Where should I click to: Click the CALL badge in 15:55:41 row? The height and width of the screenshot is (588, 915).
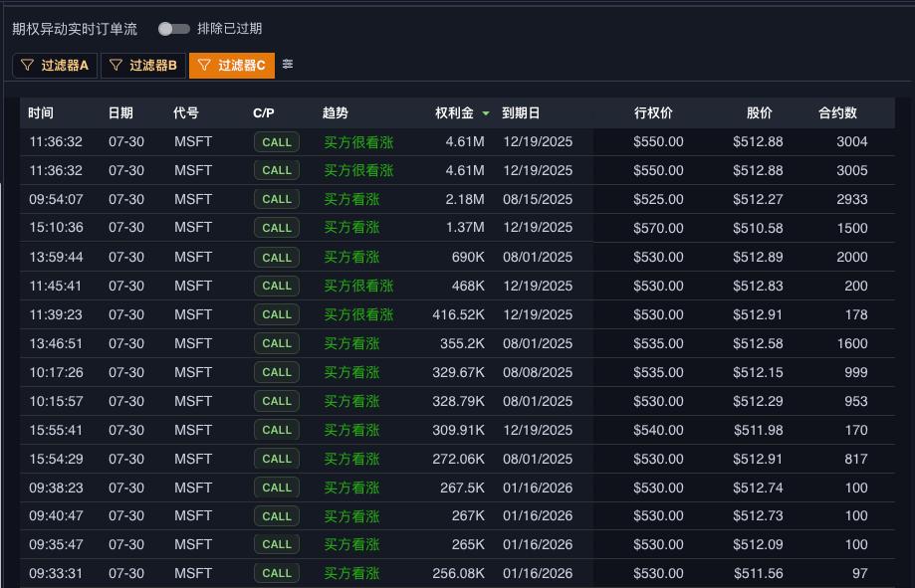(x=277, y=430)
